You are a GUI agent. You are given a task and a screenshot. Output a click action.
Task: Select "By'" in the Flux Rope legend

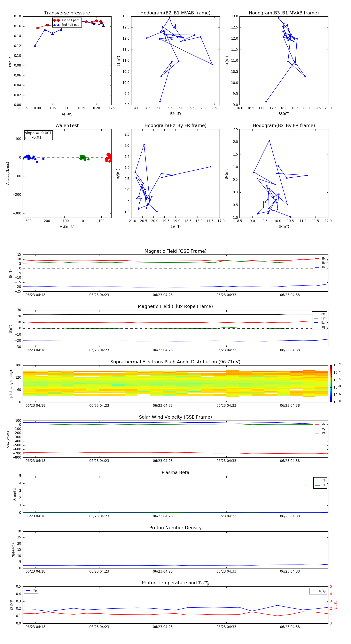coord(320,318)
